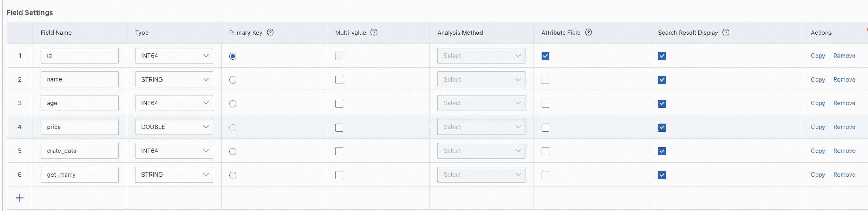
Task: Click the Primary Key help icon
Action: (270, 32)
